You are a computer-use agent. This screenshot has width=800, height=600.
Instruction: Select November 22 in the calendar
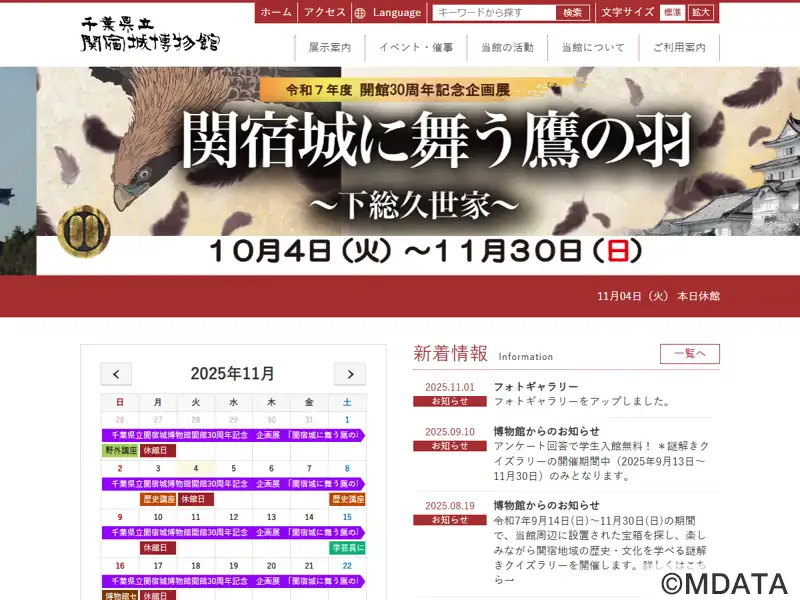[x=347, y=565]
